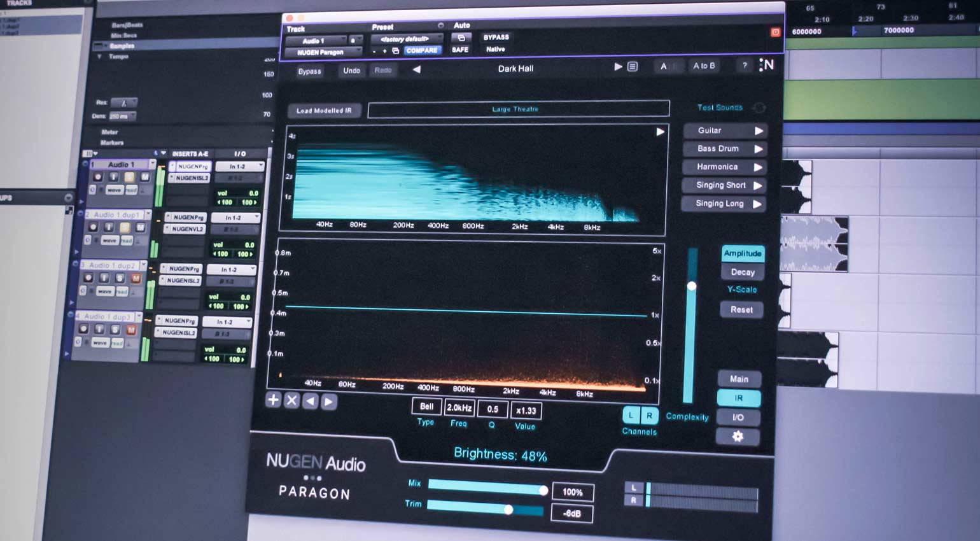Open NUGEN Paragon plug-in selector
The width and height of the screenshot is (980, 541).
coord(323,53)
